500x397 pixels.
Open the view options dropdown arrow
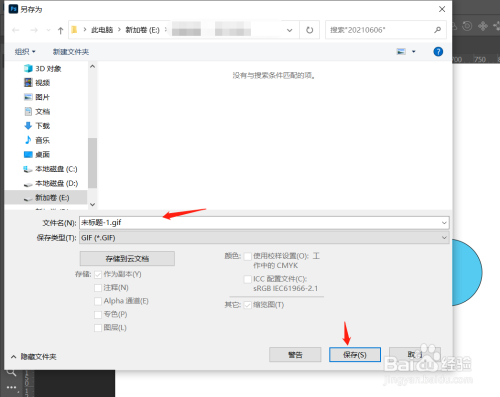point(414,51)
